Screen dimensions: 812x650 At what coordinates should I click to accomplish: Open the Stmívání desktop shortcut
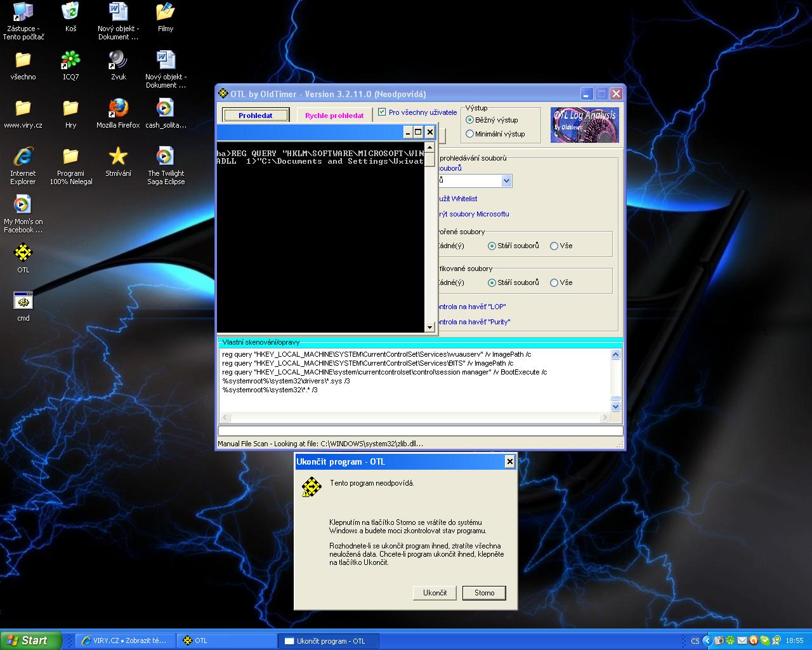click(118, 157)
